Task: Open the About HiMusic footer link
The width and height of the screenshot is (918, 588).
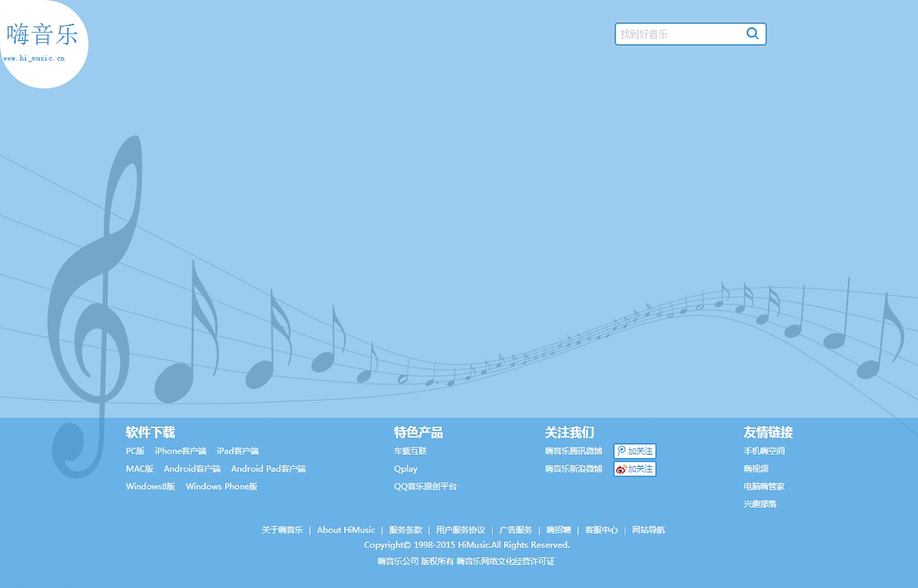Action: [346, 530]
